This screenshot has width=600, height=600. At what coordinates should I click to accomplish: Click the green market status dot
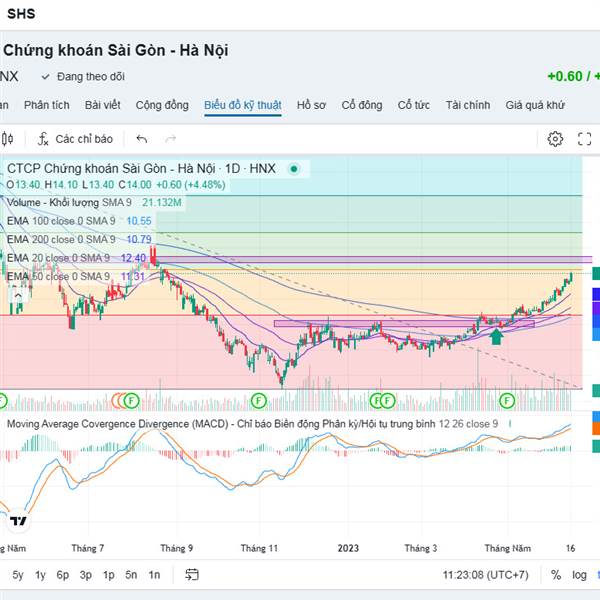(294, 169)
